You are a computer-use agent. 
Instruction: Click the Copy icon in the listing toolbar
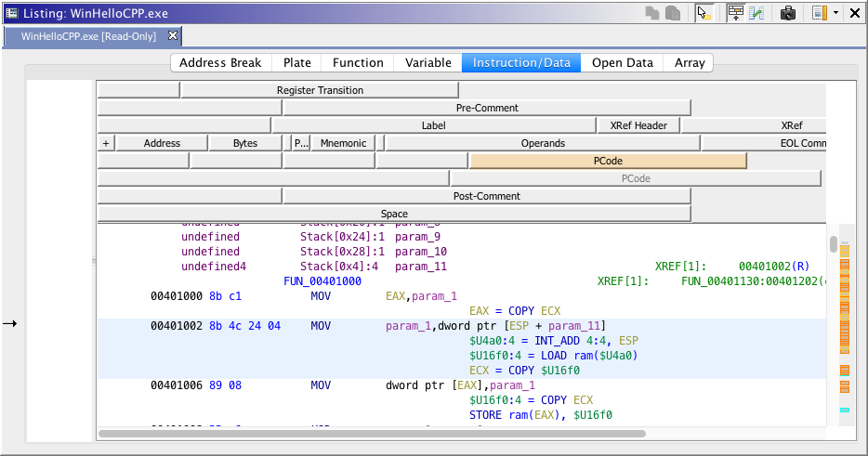pyautogui.click(x=653, y=13)
